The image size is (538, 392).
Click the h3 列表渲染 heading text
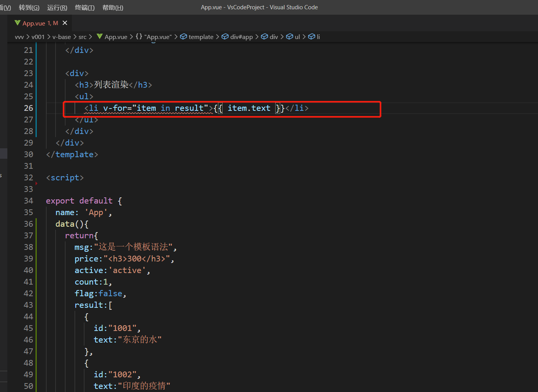(111, 85)
